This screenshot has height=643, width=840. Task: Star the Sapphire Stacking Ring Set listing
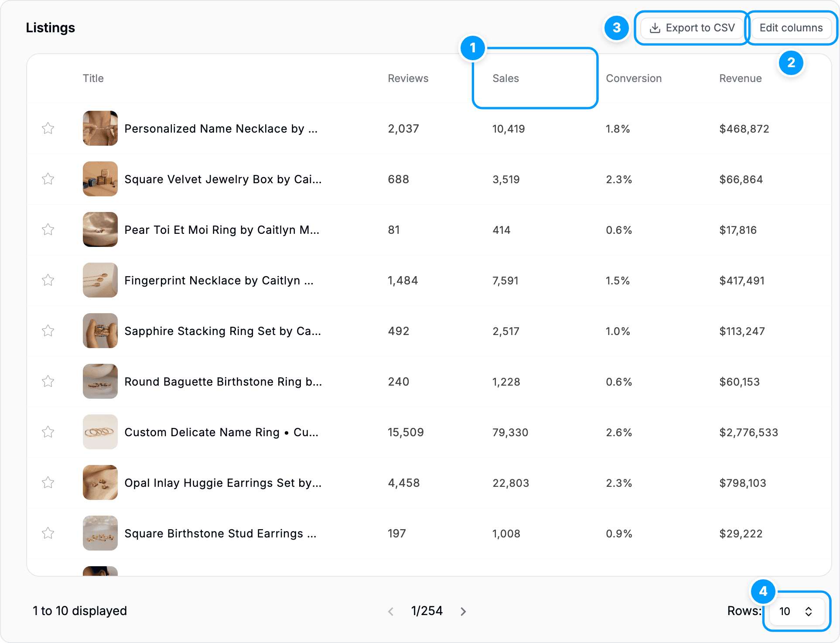click(x=48, y=331)
